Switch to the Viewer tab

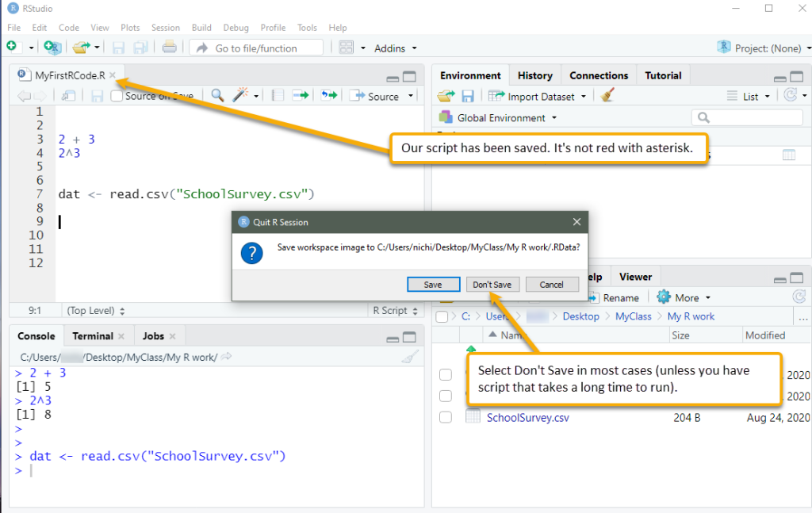pyautogui.click(x=635, y=277)
